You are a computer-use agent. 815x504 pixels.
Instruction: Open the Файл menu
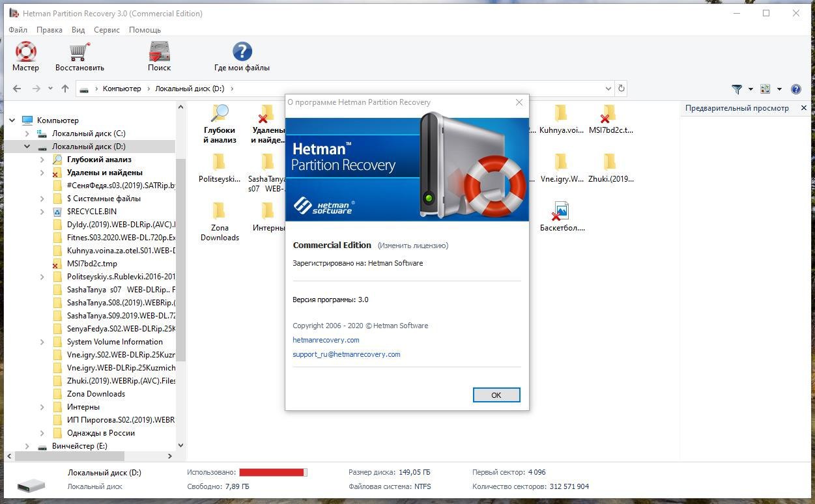(x=18, y=30)
